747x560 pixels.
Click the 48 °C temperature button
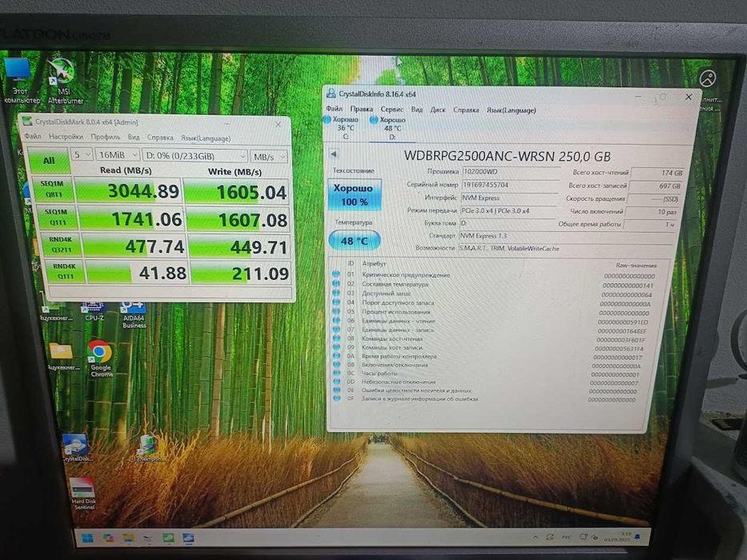(x=355, y=241)
